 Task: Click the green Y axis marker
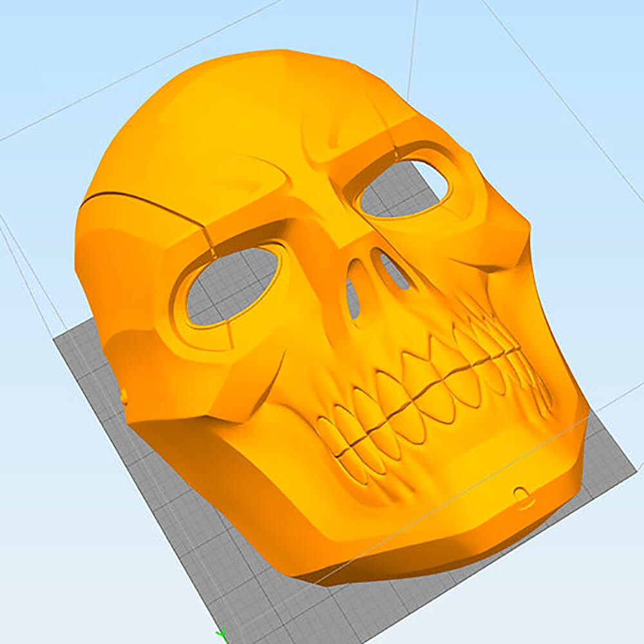pos(221,634)
